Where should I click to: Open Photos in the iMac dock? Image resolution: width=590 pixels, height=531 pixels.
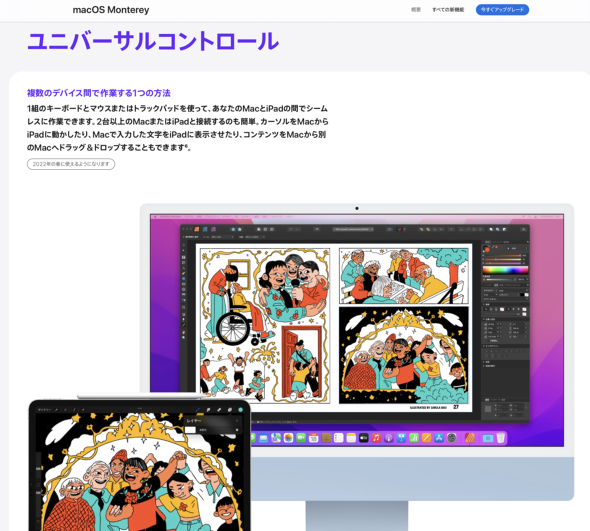click(x=289, y=438)
